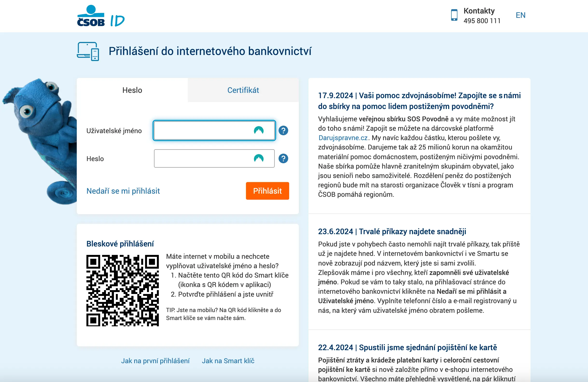
Task: Click the 'TIP. Jste na mobilu?' hint text
Action: coord(223,314)
